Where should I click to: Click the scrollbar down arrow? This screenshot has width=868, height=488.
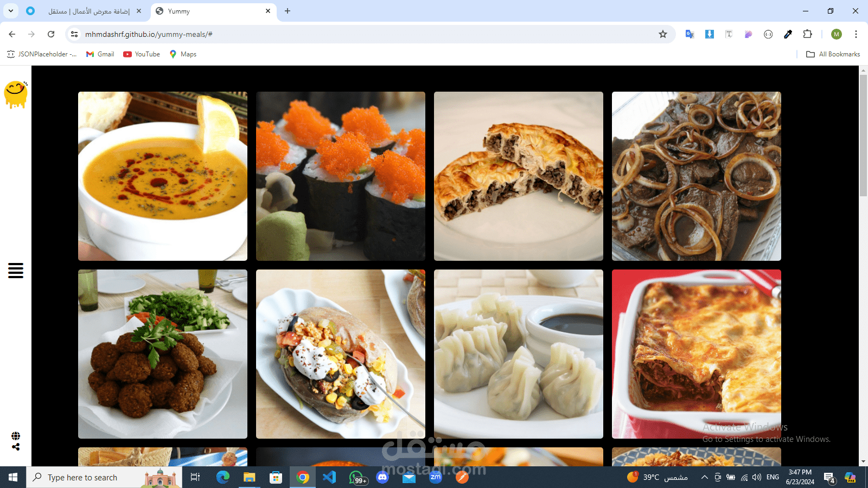[x=863, y=461]
